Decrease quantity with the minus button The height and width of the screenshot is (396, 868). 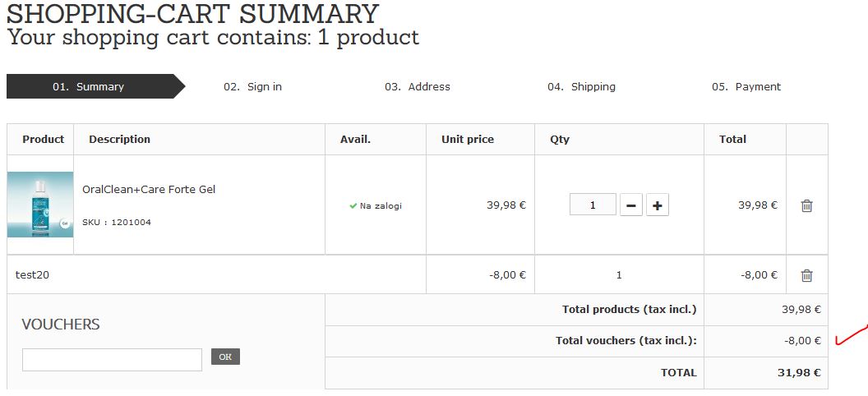coord(630,205)
